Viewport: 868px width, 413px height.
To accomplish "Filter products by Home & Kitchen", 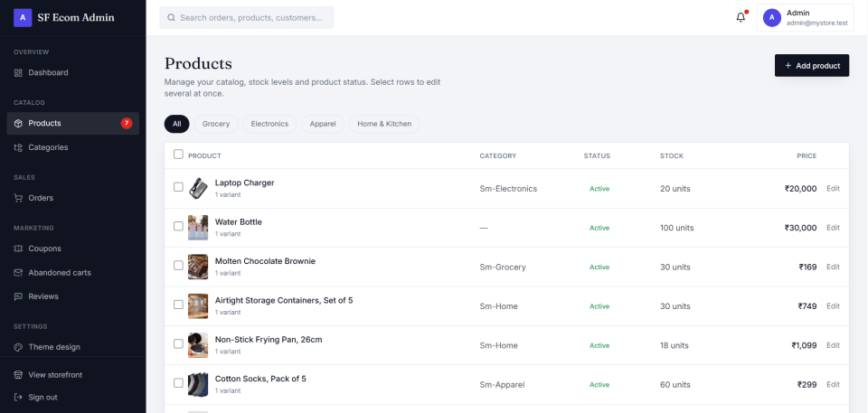I will click(x=384, y=124).
